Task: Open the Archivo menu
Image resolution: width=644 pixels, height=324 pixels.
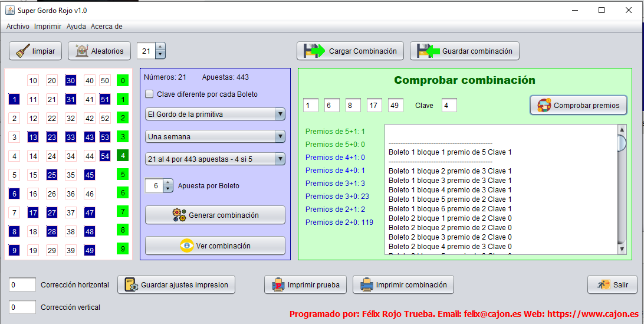Action: tap(18, 27)
